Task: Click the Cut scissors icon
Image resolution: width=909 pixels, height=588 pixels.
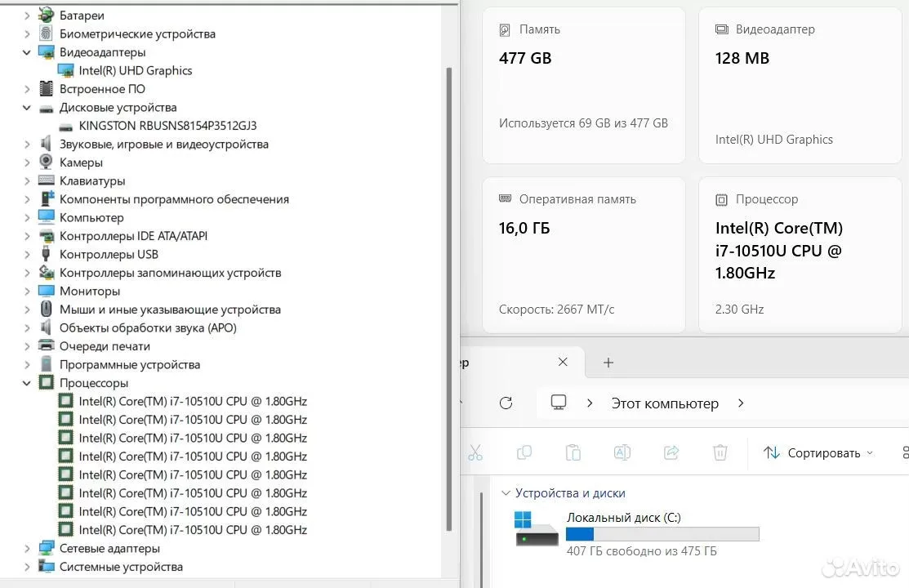Action: (x=475, y=452)
